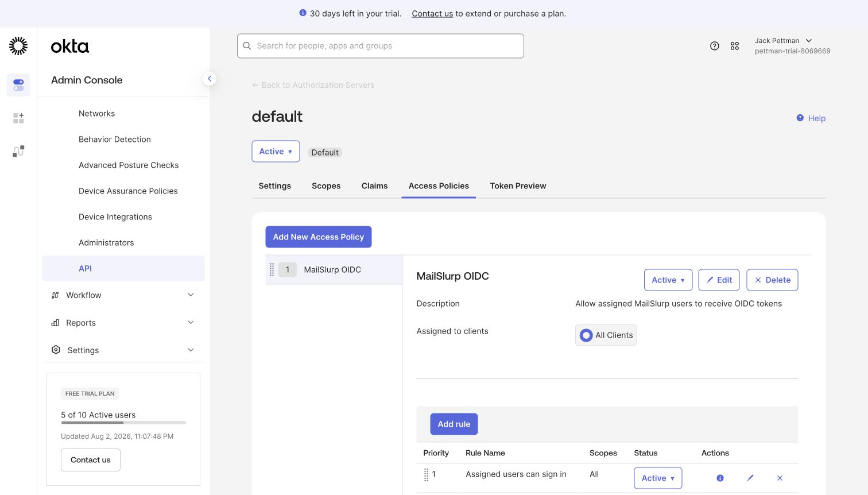Collapse the sidebar with the round arrow button
Image resolution: width=868 pixels, height=495 pixels.
click(x=210, y=79)
